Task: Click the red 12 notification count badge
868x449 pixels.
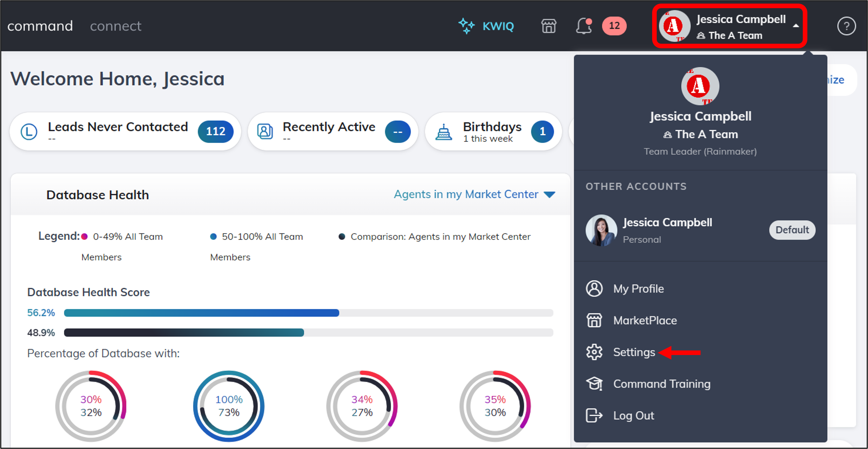Action: [x=614, y=26]
